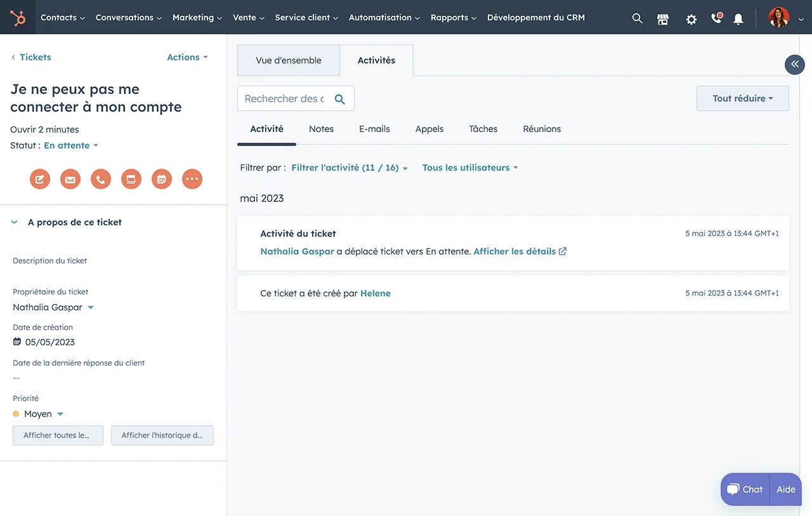
Task: Click the orange phone call icon
Action: tap(101, 180)
